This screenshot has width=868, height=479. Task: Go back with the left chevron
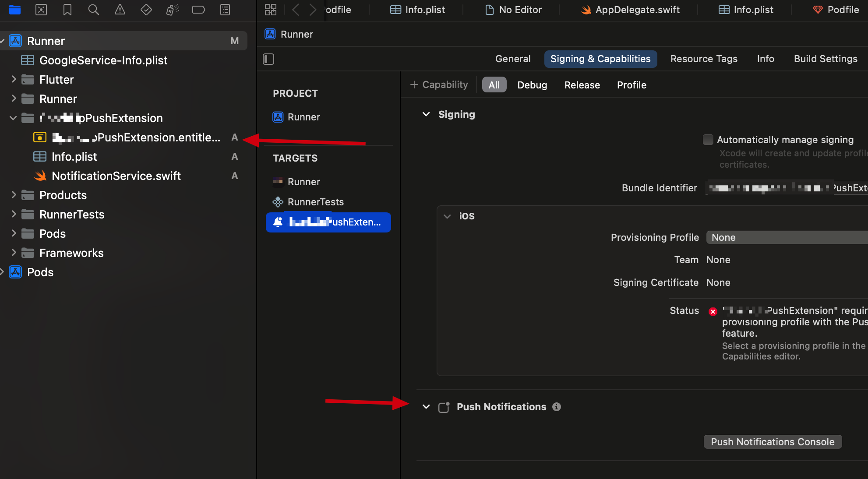(x=296, y=10)
